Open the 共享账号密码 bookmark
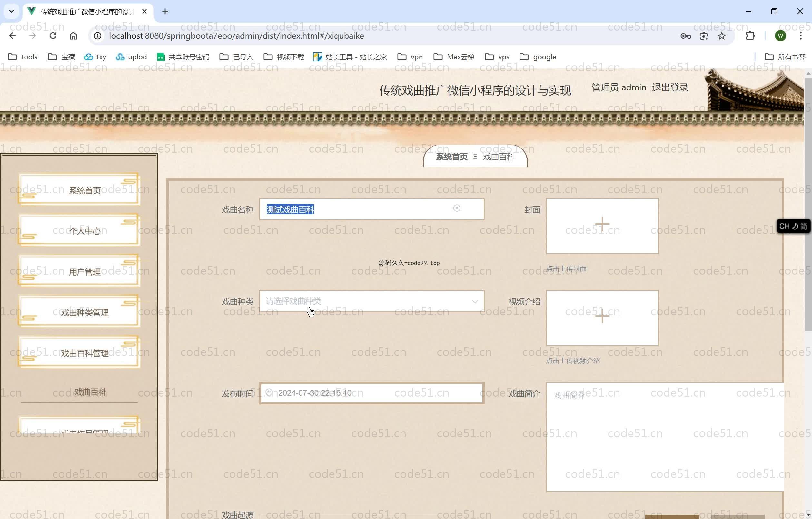The width and height of the screenshot is (812, 519). 183,57
